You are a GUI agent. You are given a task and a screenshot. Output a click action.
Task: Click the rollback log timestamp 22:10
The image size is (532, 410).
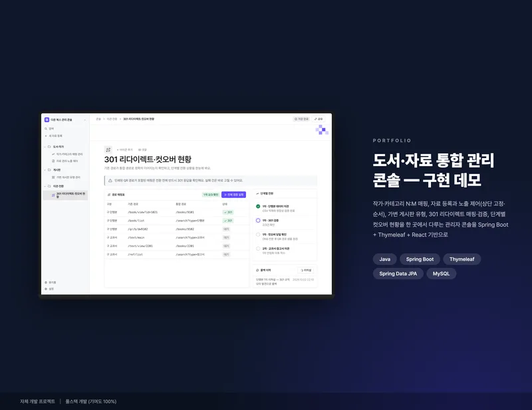[303, 280]
